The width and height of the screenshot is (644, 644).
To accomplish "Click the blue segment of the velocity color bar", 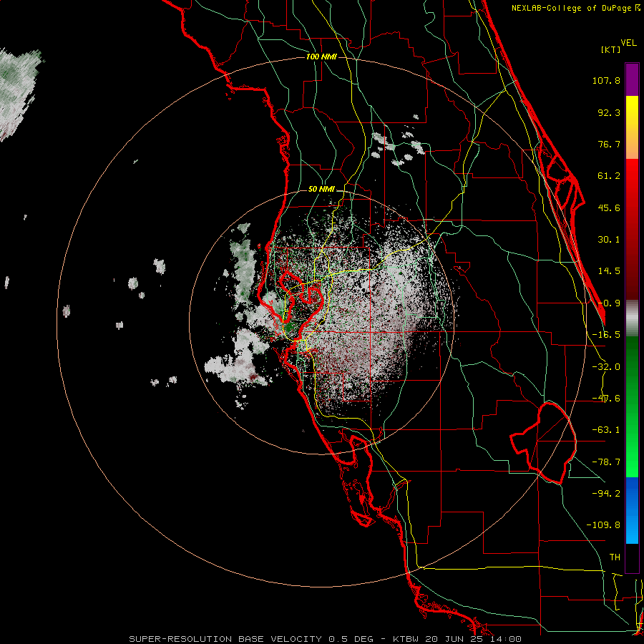I will 632,510.
